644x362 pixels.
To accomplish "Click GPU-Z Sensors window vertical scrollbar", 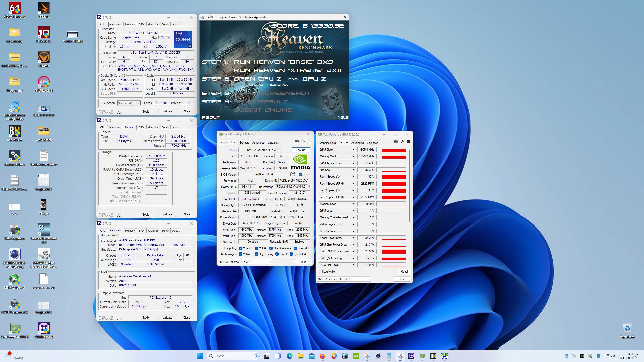I will 410,186.
